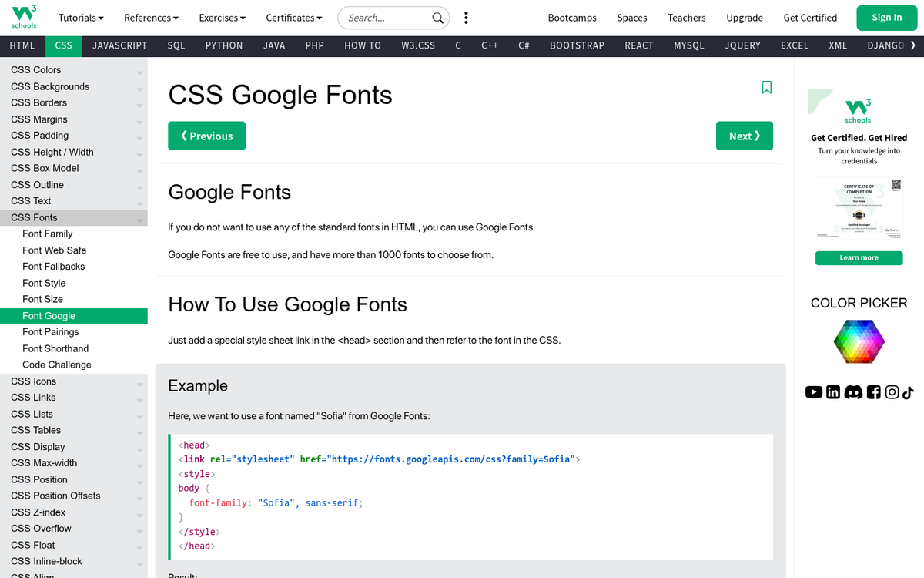The width and height of the screenshot is (924, 578).
Task: Open the LinkedIn icon
Action: click(832, 391)
